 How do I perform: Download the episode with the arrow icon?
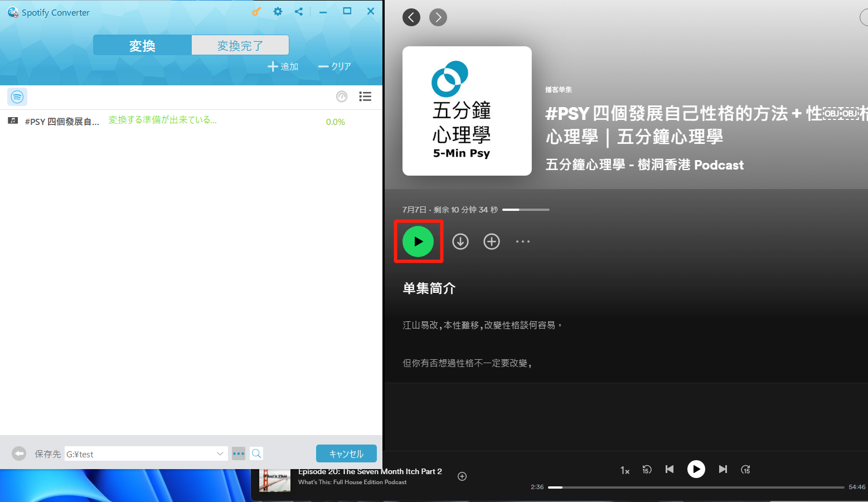pos(460,242)
